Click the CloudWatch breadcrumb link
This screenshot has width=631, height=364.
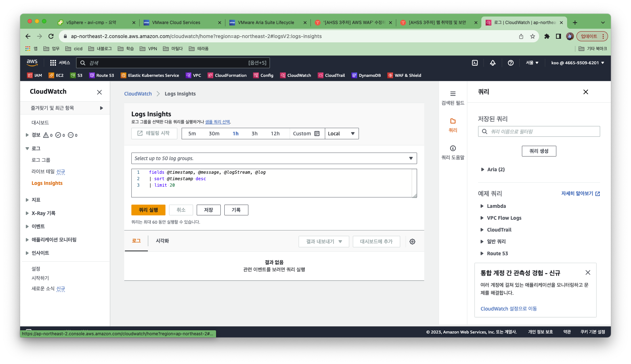pos(138,94)
